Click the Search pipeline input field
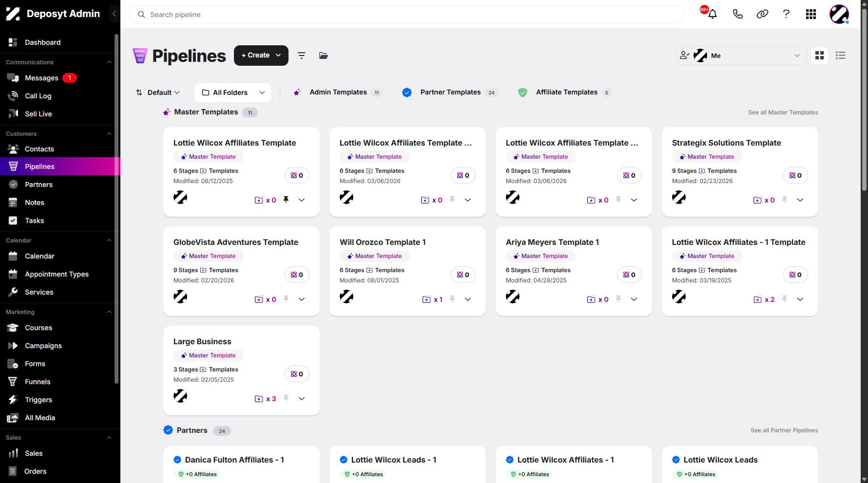This screenshot has width=868, height=483. pyautogui.click(x=406, y=15)
